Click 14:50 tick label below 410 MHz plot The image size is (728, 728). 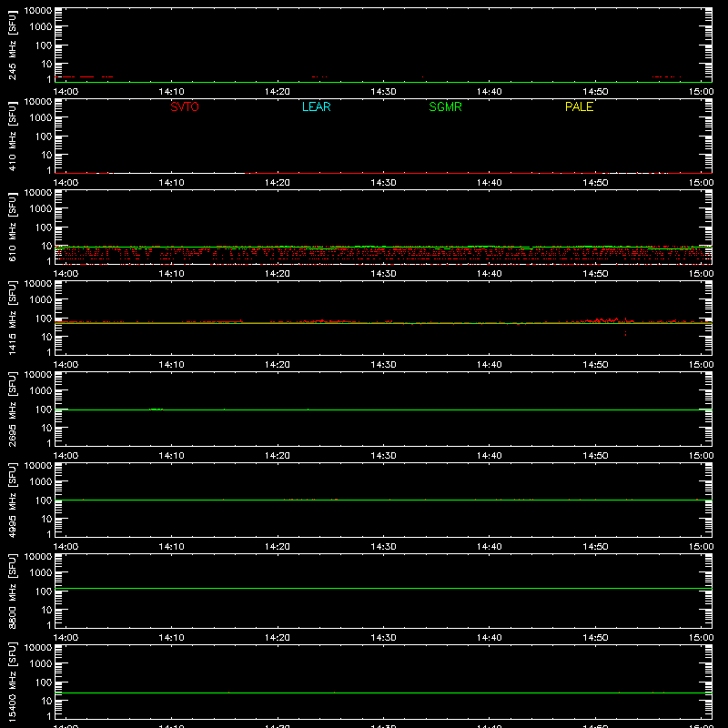tap(595, 183)
